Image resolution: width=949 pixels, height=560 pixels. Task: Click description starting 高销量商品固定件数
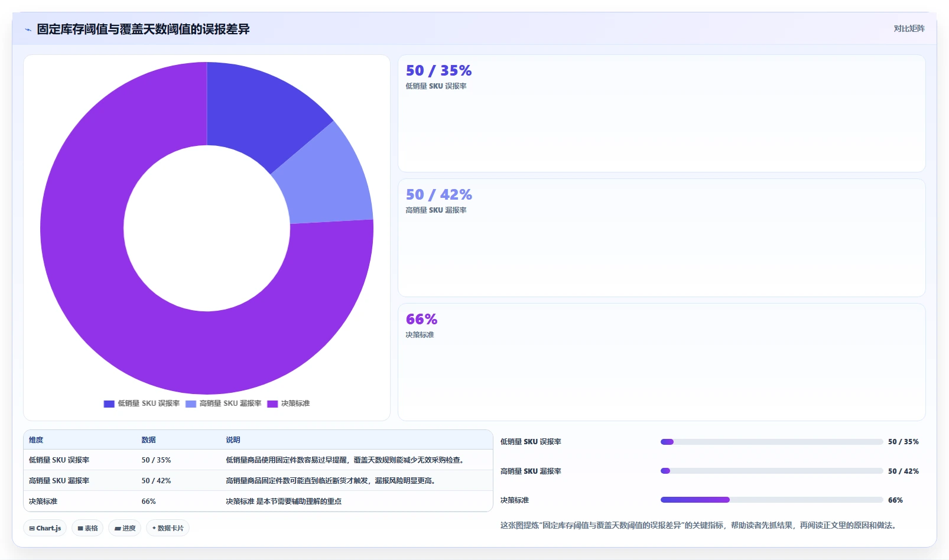pyautogui.click(x=331, y=481)
